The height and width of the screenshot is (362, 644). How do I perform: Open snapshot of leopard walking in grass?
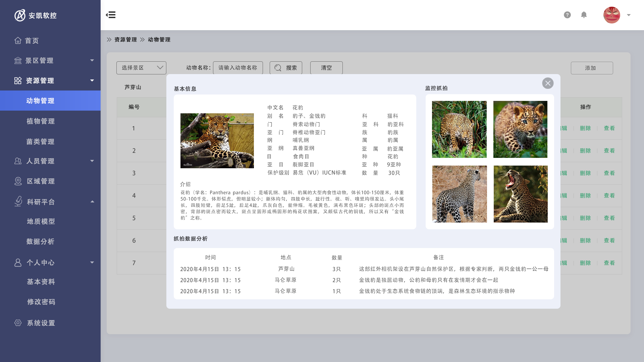(459, 129)
